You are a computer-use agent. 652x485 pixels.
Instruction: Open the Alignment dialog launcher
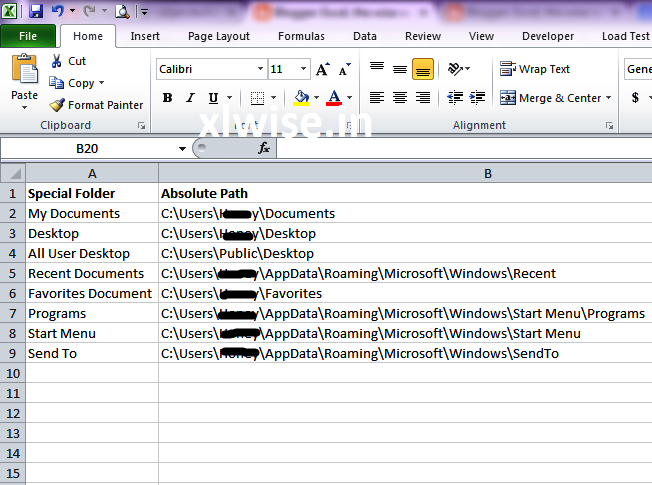coord(609,126)
